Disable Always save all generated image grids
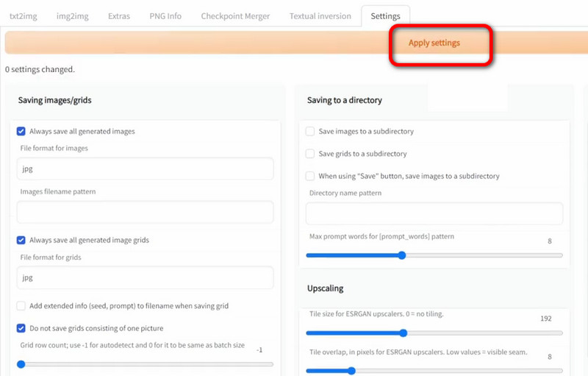The height and width of the screenshot is (376, 588). tap(21, 241)
